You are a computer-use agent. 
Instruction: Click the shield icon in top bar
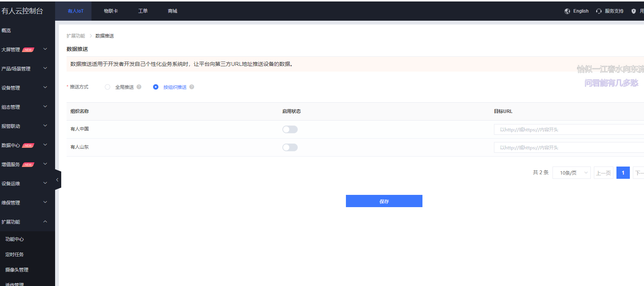[633, 11]
